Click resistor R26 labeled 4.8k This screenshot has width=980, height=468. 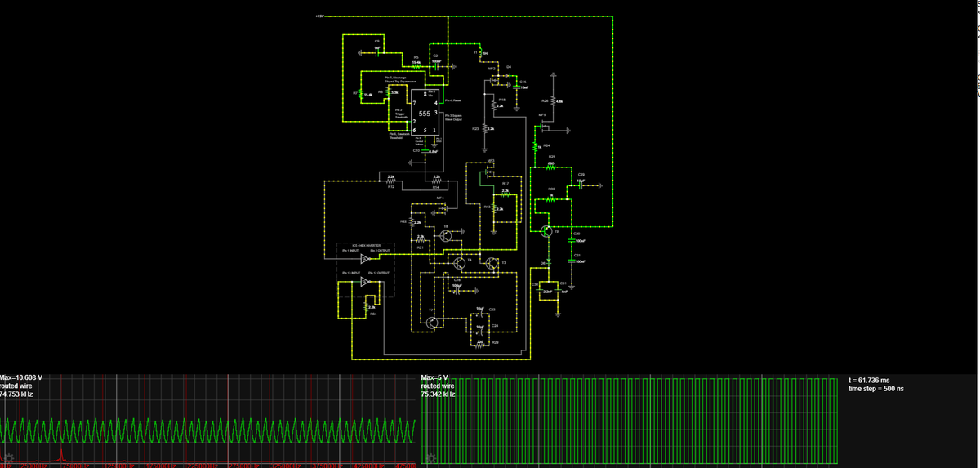555,101
